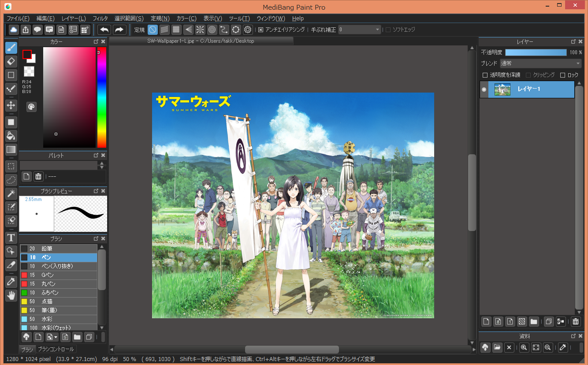Image resolution: width=588 pixels, height=365 pixels.
Task: Select the 筆(墨) brush
Action: click(x=59, y=310)
